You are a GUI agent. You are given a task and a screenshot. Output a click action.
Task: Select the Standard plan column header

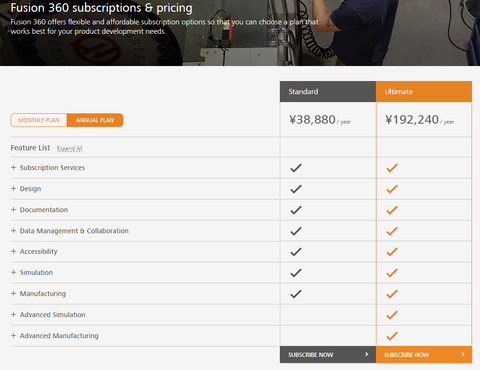click(x=328, y=91)
